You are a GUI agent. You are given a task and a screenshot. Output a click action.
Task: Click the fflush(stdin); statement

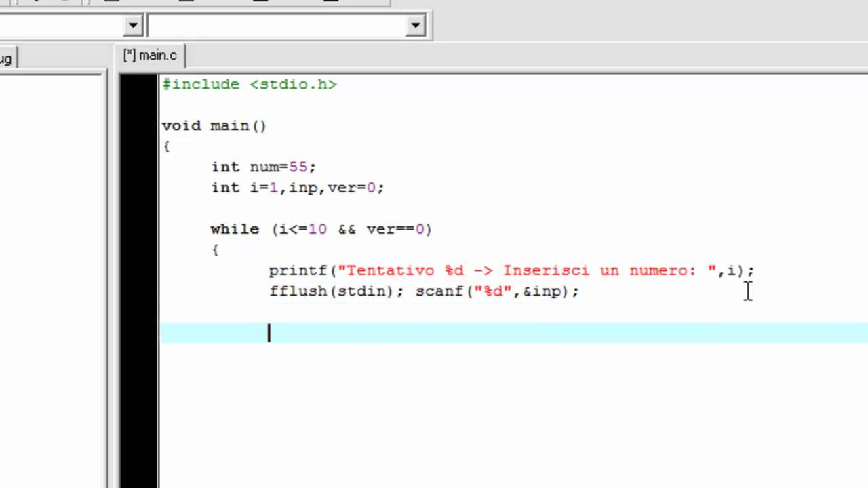coord(337,291)
